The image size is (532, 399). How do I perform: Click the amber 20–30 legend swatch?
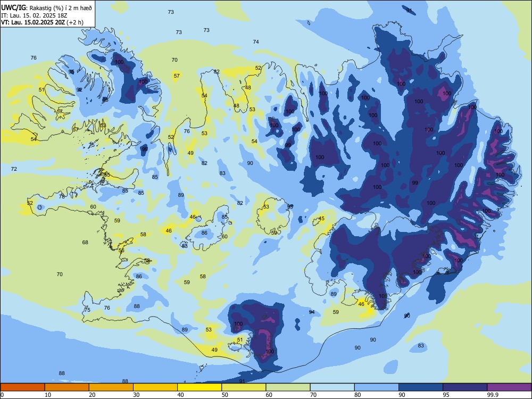tap(111, 387)
